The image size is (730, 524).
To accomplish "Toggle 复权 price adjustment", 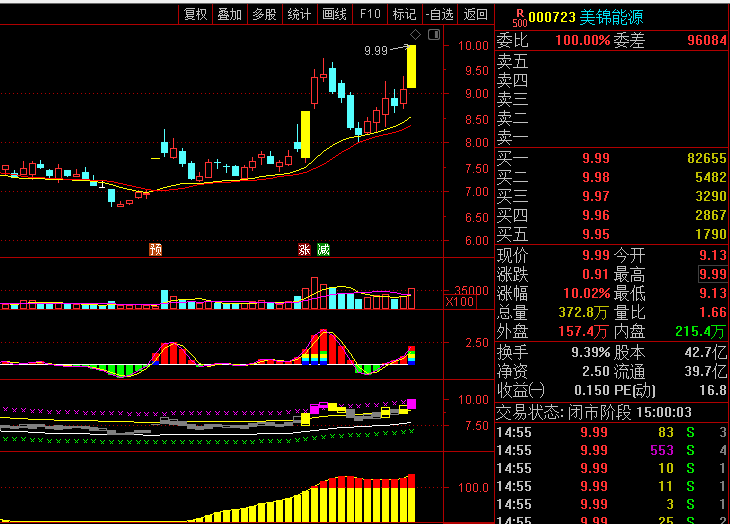I will click(195, 14).
